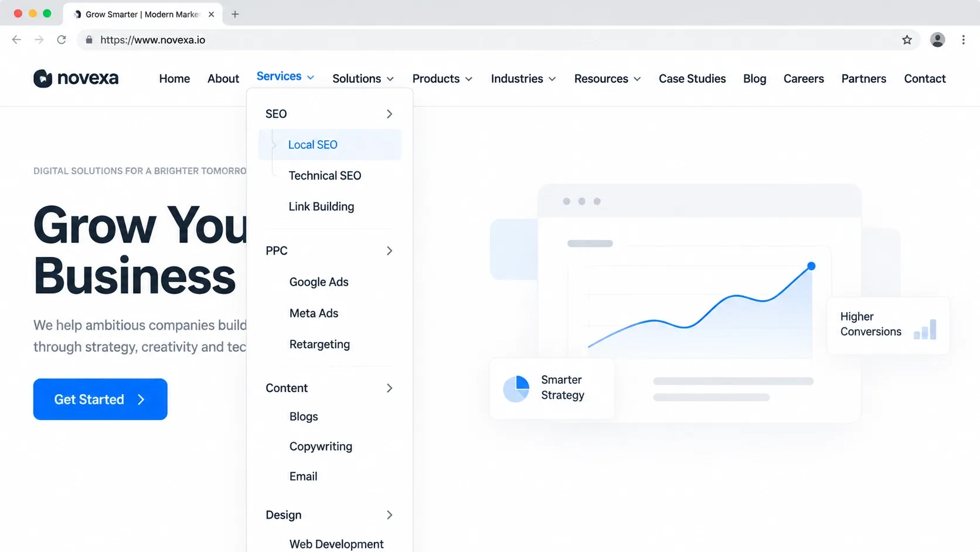
Task: Open the Products dropdown
Action: tap(442, 79)
